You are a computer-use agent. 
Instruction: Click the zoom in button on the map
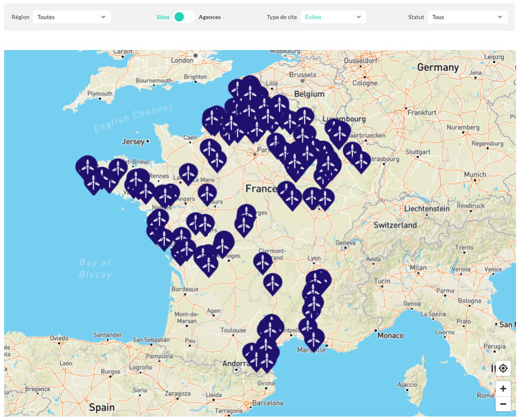[503, 388]
